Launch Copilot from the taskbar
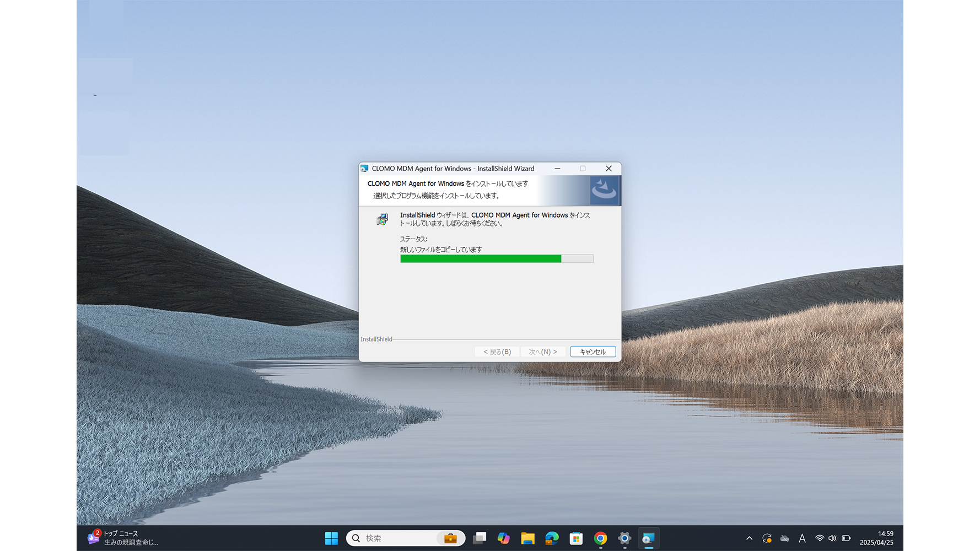980x551 pixels. pos(503,538)
